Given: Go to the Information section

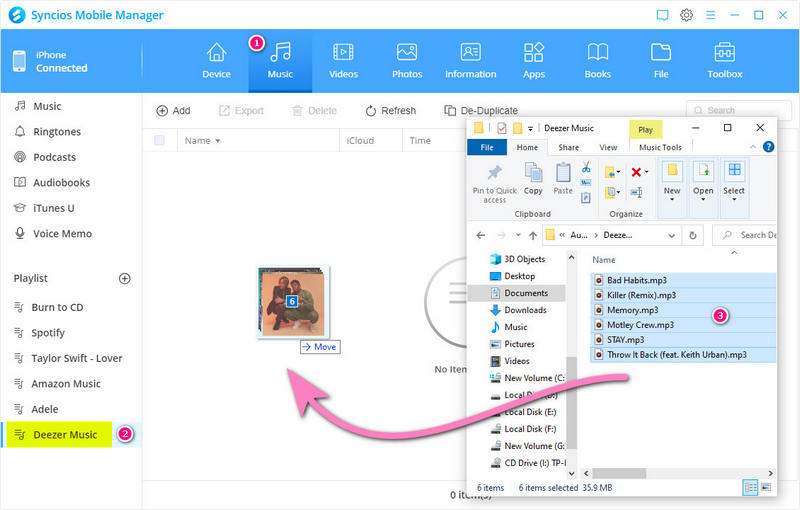Looking at the screenshot, I should (x=470, y=61).
